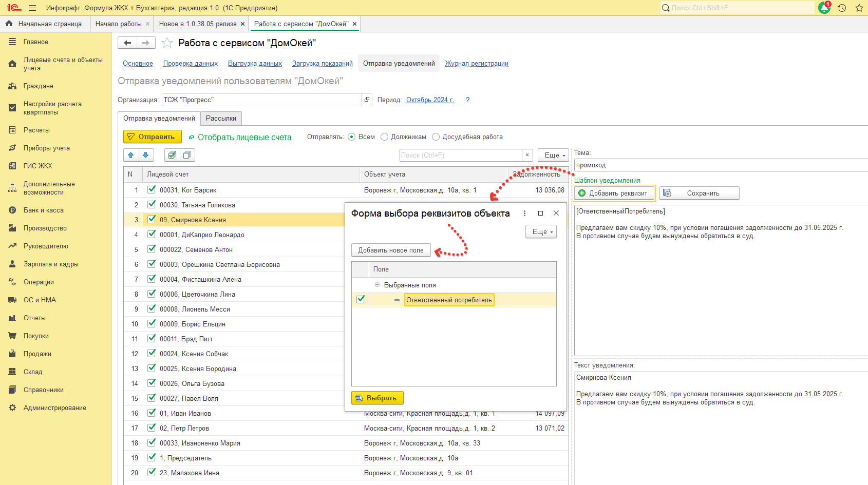Open Еще dropdown in dialog

[x=541, y=232]
